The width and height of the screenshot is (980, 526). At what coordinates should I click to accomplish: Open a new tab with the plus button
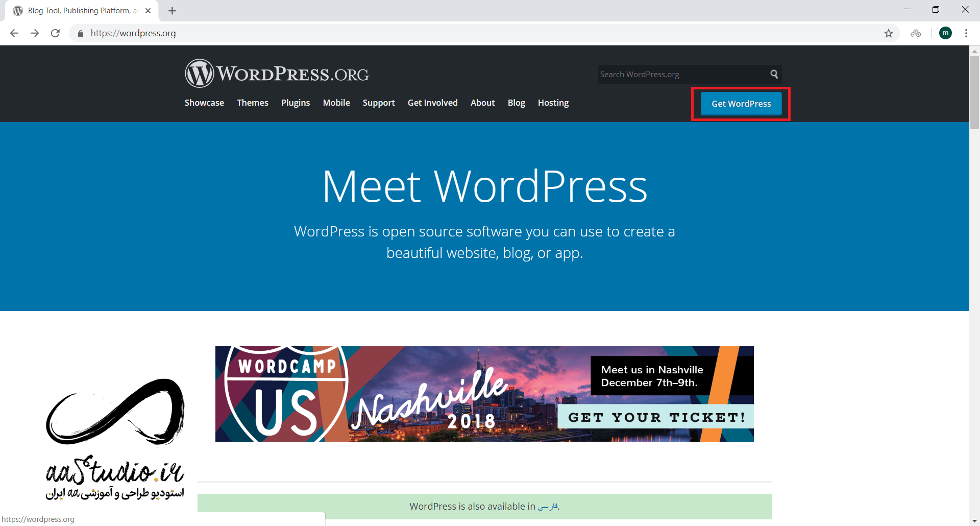click(172, 11)
